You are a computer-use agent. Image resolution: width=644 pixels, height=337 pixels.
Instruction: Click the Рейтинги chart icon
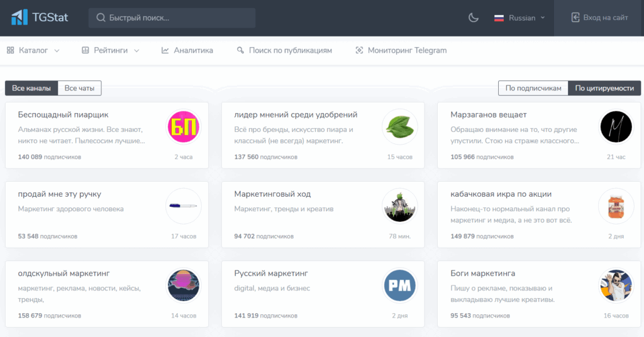(x=86, y=50)
